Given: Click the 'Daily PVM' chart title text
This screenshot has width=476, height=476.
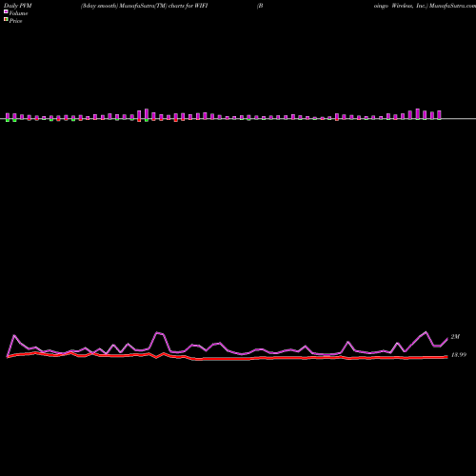Looking at the screenshot, I should [18, 6].
